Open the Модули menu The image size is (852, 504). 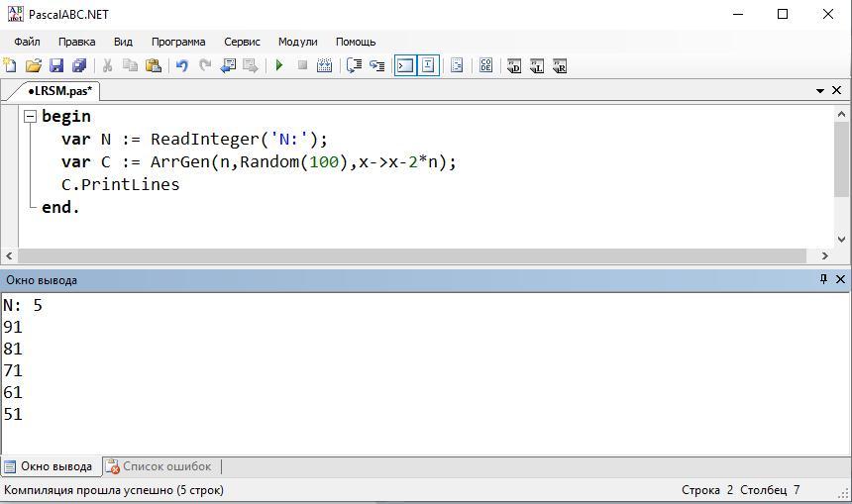(x=298, y=42)
